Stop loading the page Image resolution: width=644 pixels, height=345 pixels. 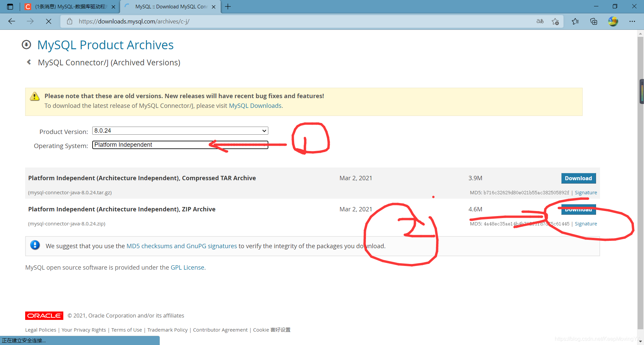pos(49,21)
